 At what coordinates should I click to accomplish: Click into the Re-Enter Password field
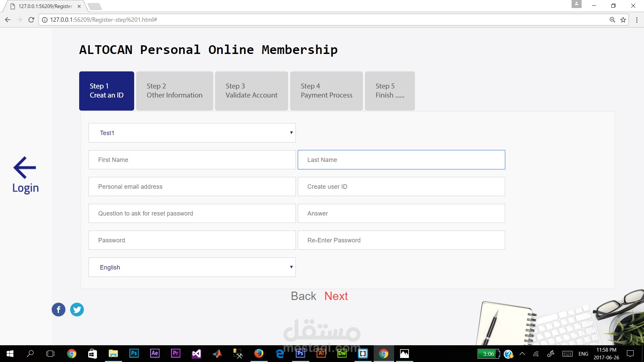tap(401, 240)
